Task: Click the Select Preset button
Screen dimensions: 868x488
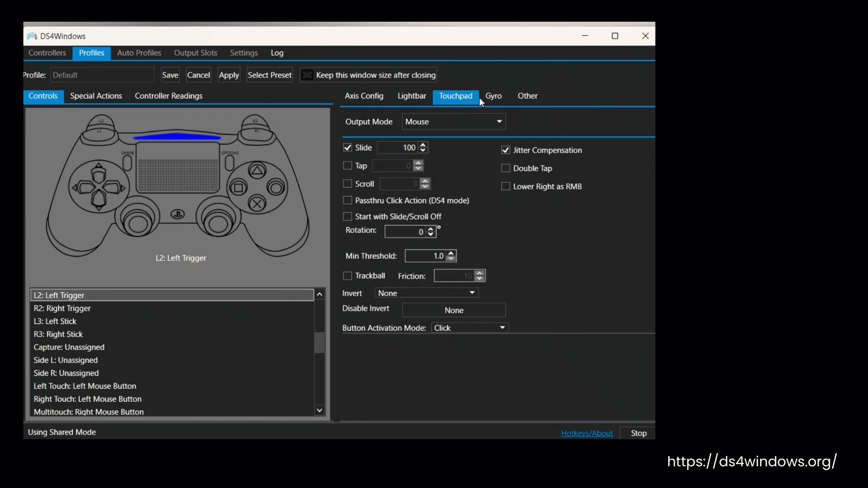Action: point(269,75)
